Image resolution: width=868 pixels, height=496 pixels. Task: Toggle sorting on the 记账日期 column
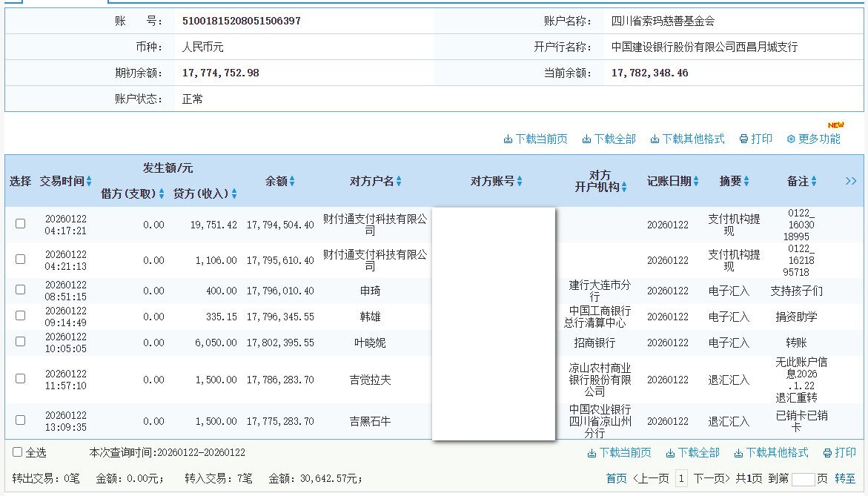[695, 180]
